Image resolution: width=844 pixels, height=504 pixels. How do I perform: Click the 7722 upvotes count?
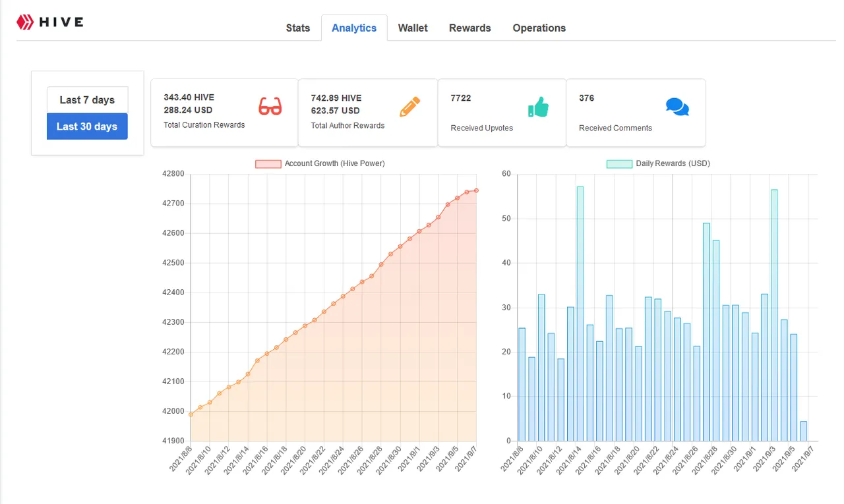(461, 98)
